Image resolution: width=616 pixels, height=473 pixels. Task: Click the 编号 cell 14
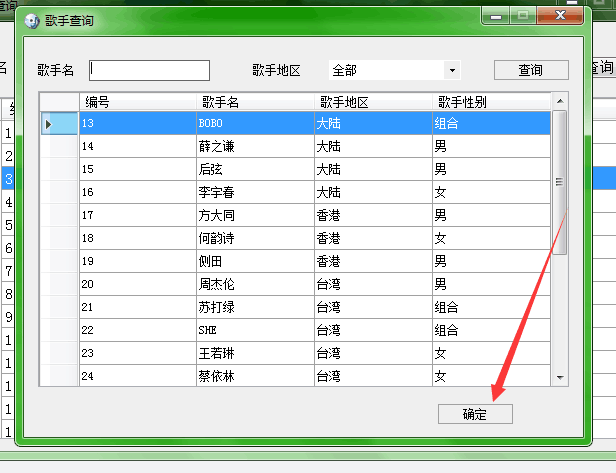(138, 147)
